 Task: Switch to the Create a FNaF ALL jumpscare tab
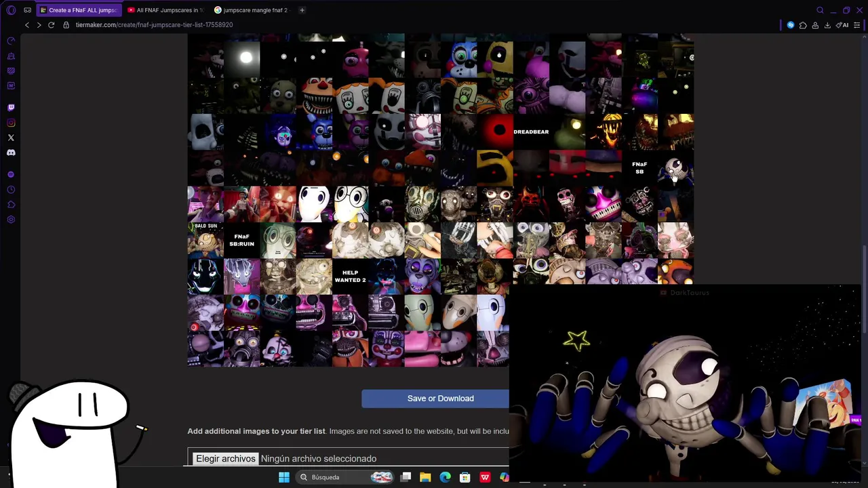coord(78,10)
